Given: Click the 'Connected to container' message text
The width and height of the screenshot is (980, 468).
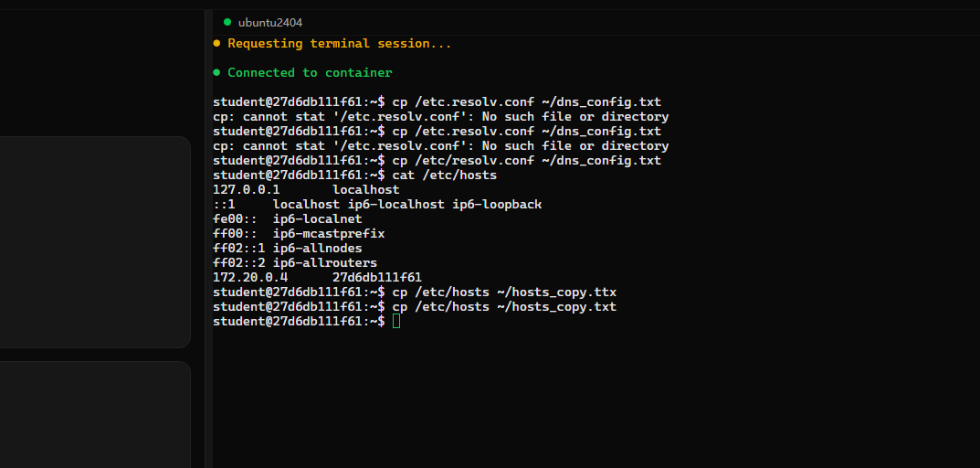Looking at the screenshot, I should click(x=310, y=72).
